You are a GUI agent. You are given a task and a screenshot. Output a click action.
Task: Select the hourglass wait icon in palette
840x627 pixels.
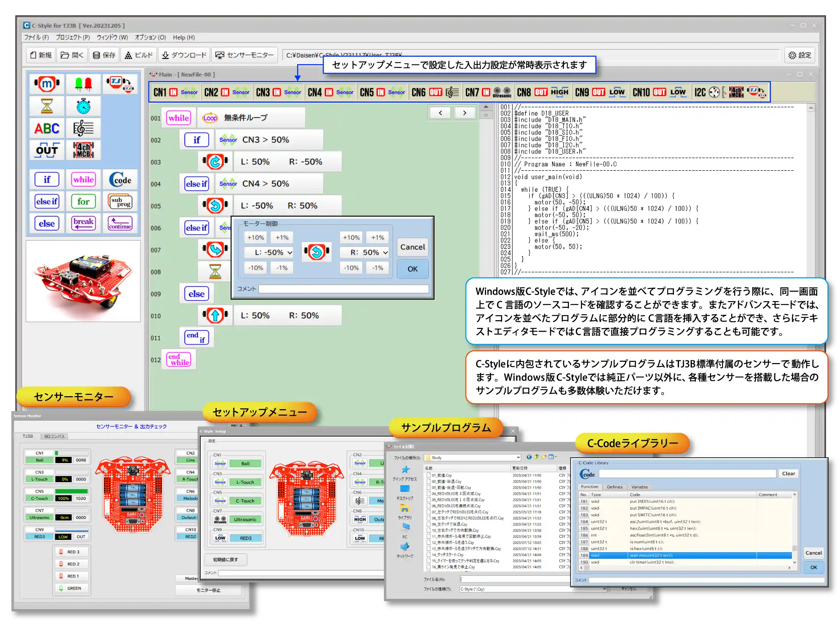47,106
